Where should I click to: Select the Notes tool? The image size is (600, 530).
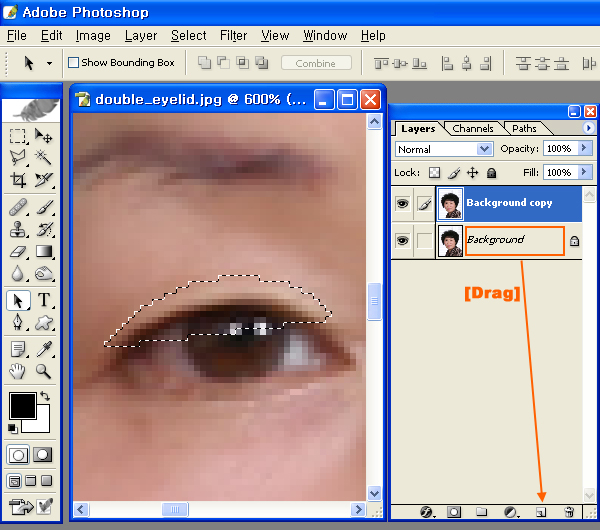(x=18, y=349)
